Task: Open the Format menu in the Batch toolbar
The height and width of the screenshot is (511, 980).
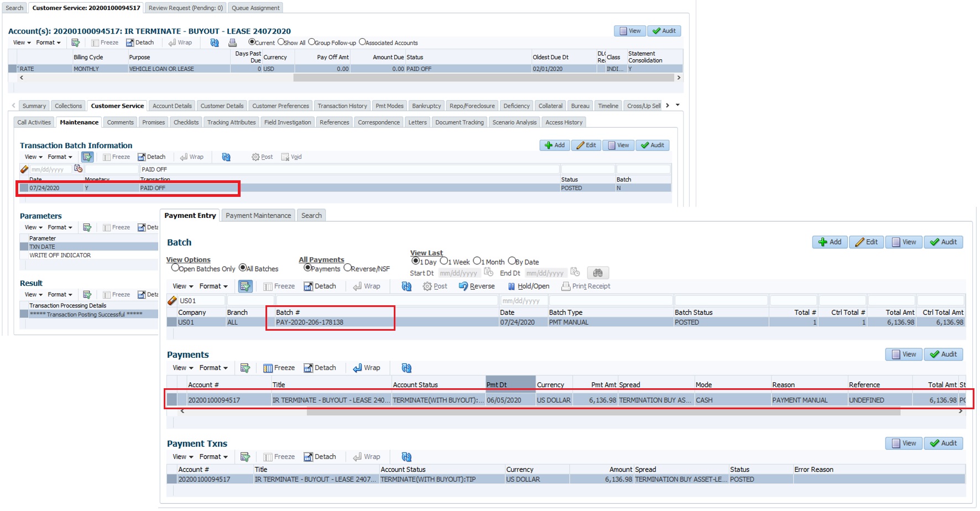Action: pos(213,286)
